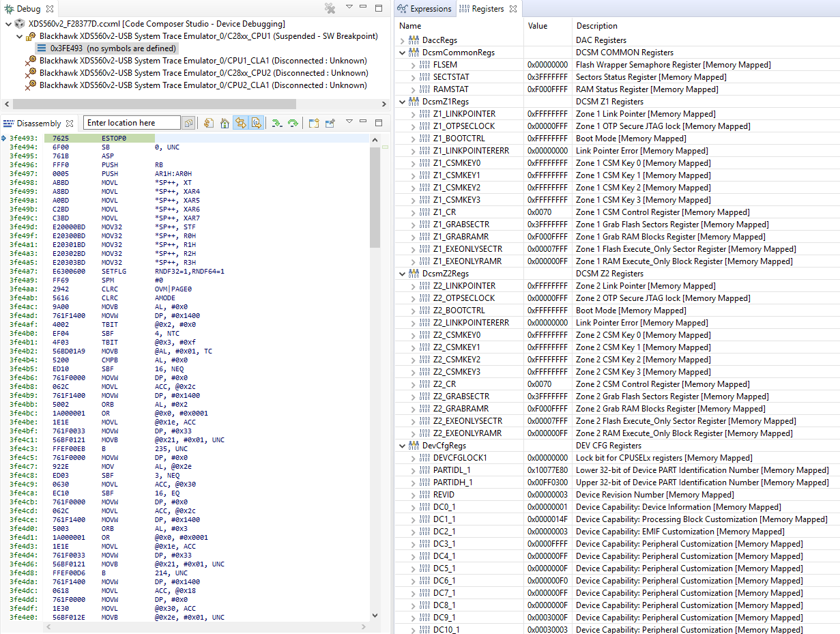The height and width of the screenshot is (634, 840).
Task: Expand the DEVCFGLOCK1 register bitfields
Action: pyautogui.click(x=413, y=458)
